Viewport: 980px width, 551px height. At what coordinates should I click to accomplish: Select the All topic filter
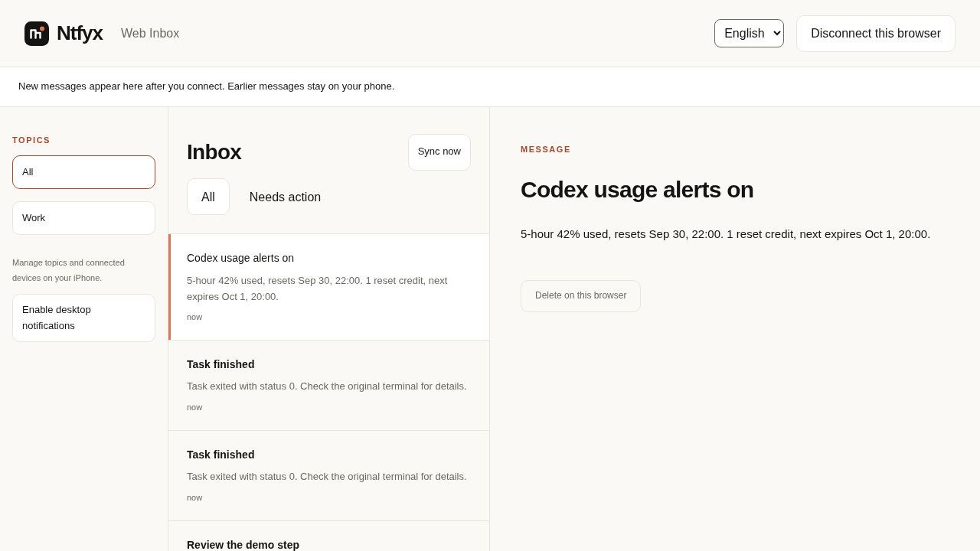83,172
